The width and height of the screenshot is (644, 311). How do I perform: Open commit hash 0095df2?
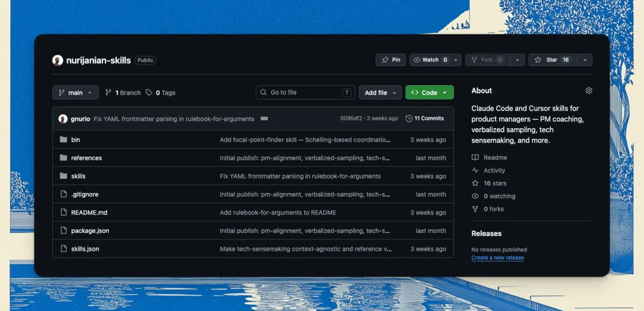pyautogui.click(x=351, y=119)
